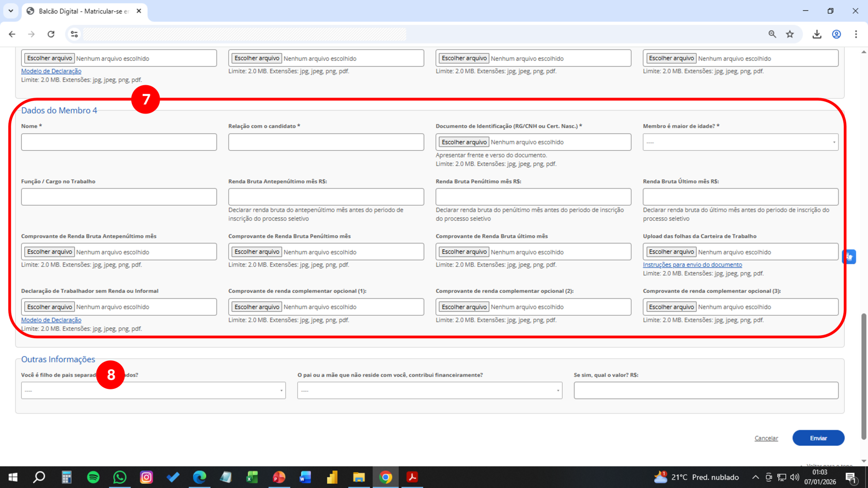Click the blue accessibility widget on right edge

(x=849, y=257)
